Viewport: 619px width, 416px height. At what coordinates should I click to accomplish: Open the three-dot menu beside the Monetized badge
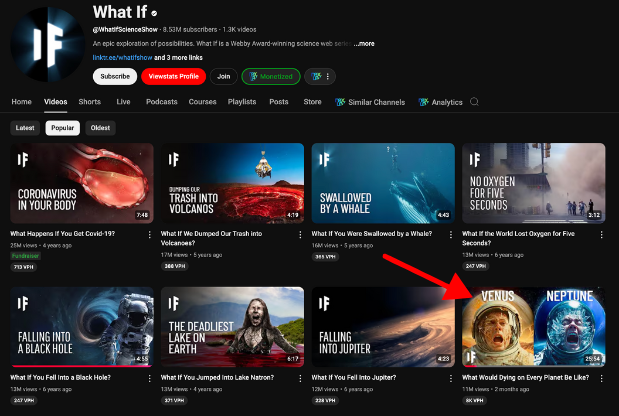(x=328, y=77)
